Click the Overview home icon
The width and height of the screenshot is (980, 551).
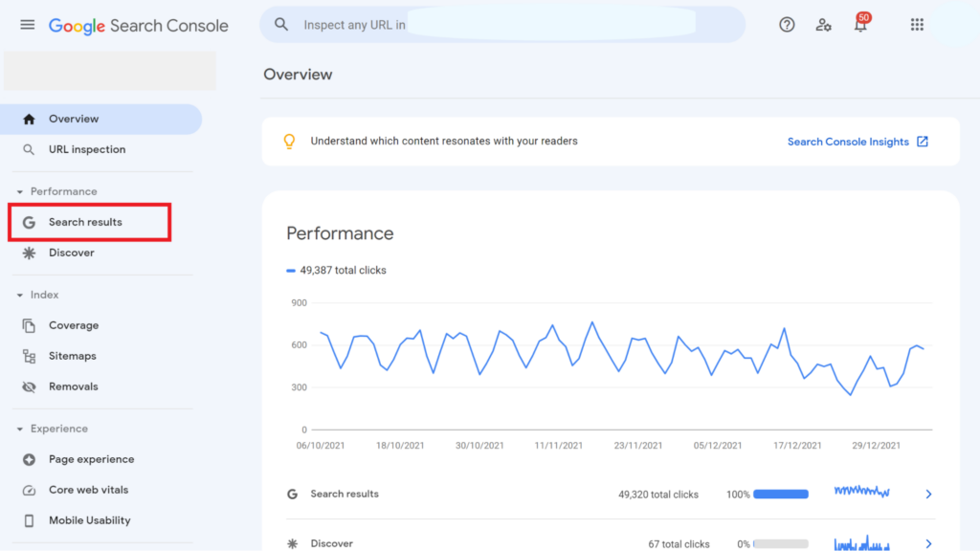pyautogui.click(x=29, y=120)
